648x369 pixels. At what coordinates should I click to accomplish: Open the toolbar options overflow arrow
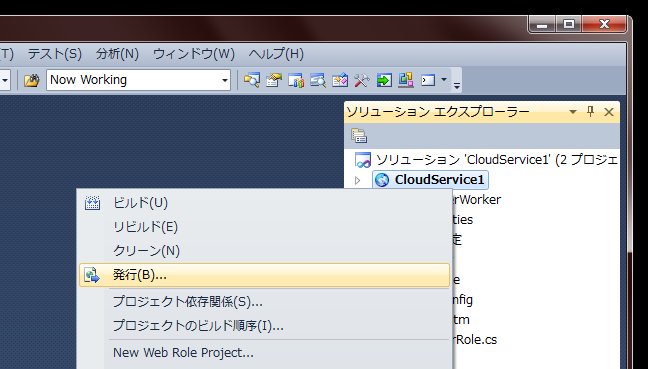click(x=457, y=86)
